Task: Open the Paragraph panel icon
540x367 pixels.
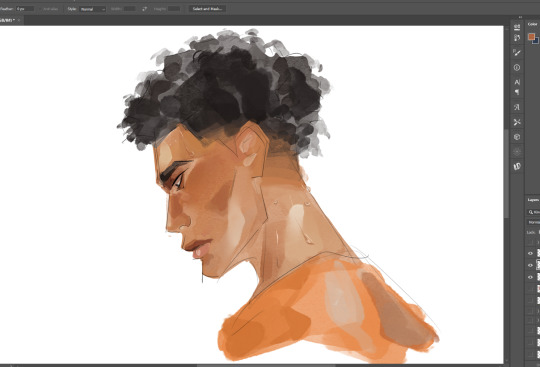Action: 517,92
